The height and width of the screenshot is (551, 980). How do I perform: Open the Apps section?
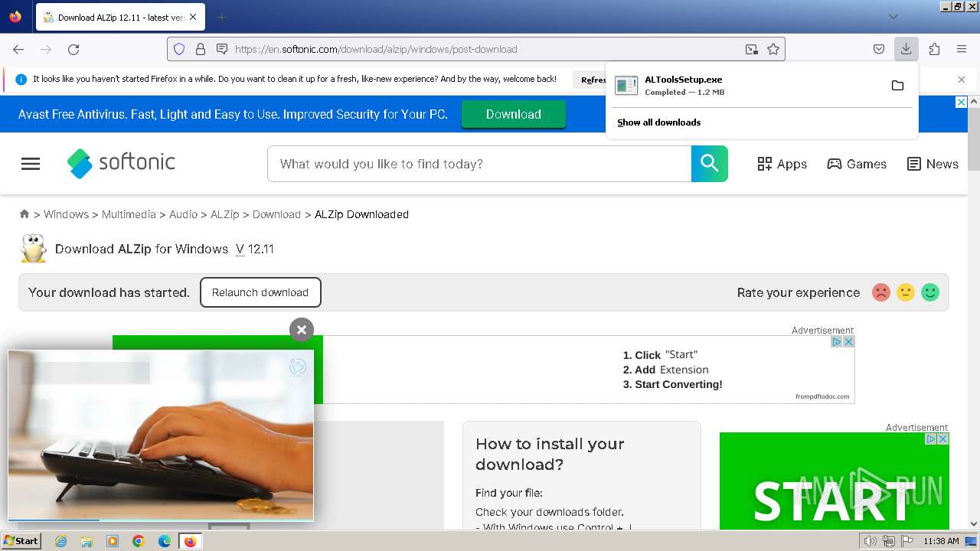click(782, 164)
